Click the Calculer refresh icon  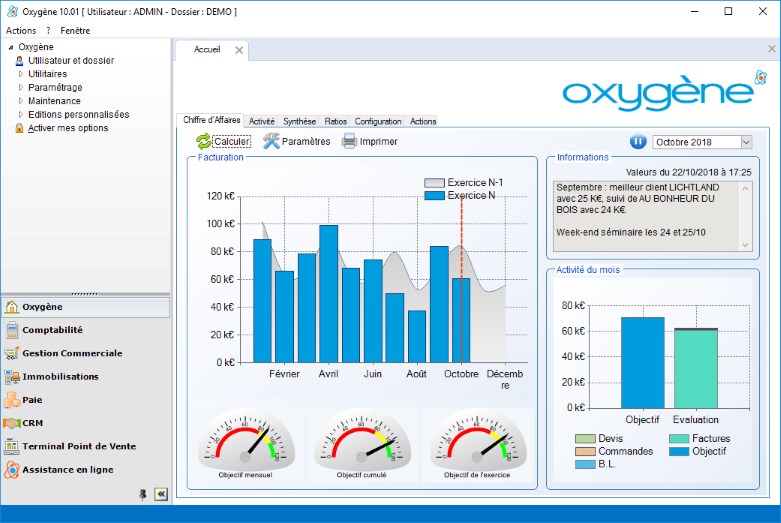click(x=204, y=142)
